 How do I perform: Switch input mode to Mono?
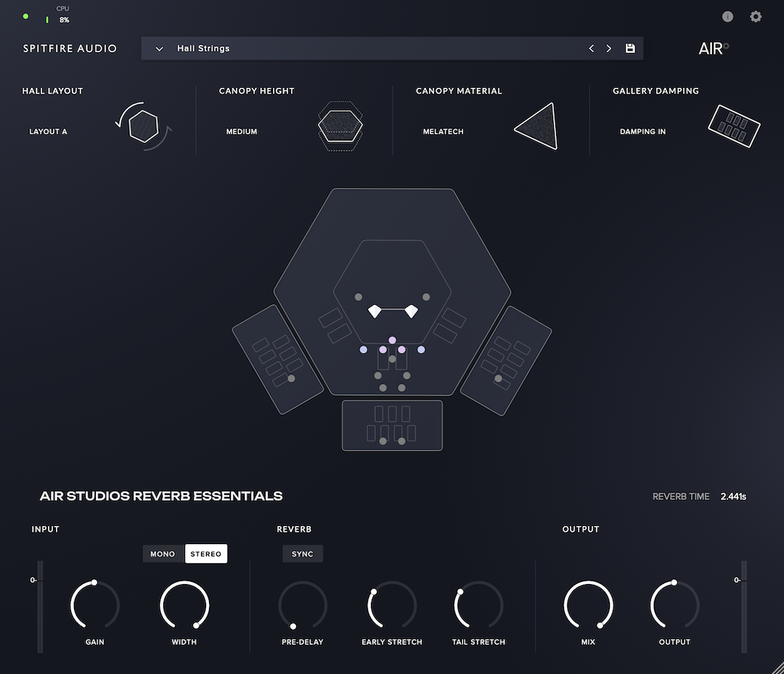pyautogui.click(x=163, y=554)
